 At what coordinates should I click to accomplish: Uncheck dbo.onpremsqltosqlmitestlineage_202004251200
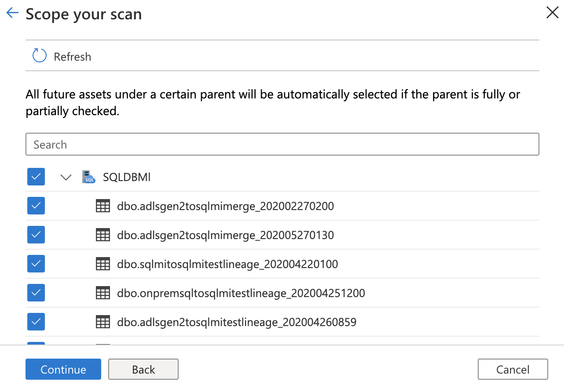click(36, 293)
